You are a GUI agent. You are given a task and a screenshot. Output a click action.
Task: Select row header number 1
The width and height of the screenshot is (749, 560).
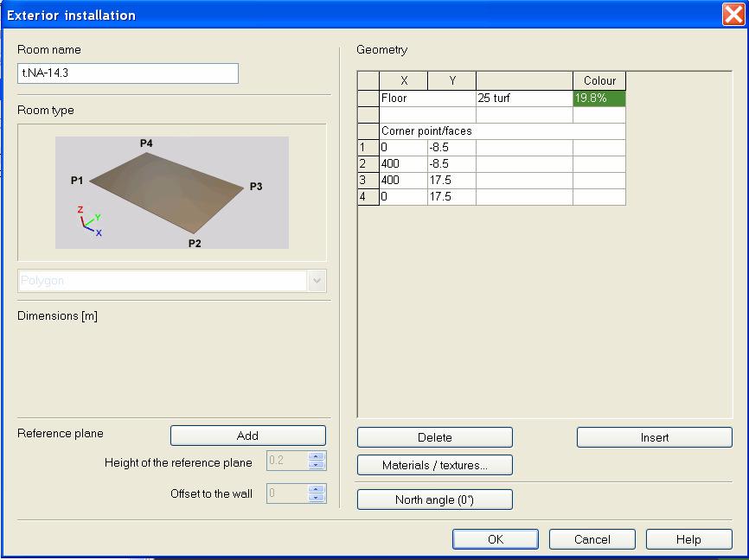(x=368, y=148)
